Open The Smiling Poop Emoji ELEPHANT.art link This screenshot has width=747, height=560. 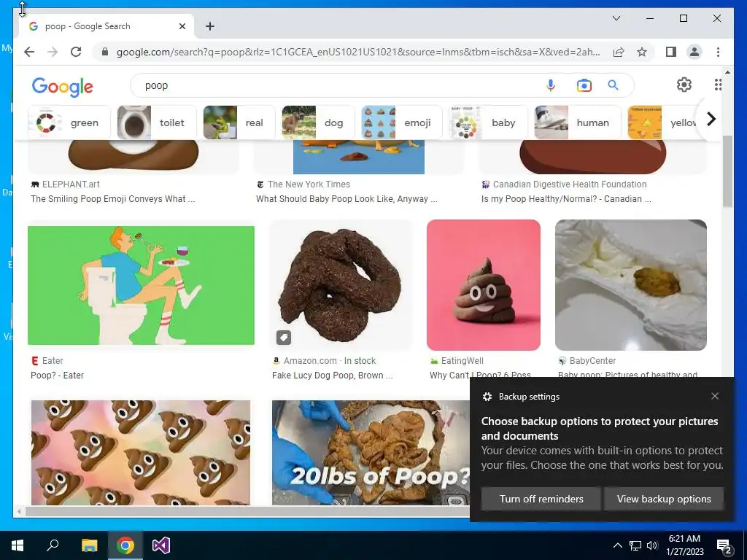tap(113, 199)
